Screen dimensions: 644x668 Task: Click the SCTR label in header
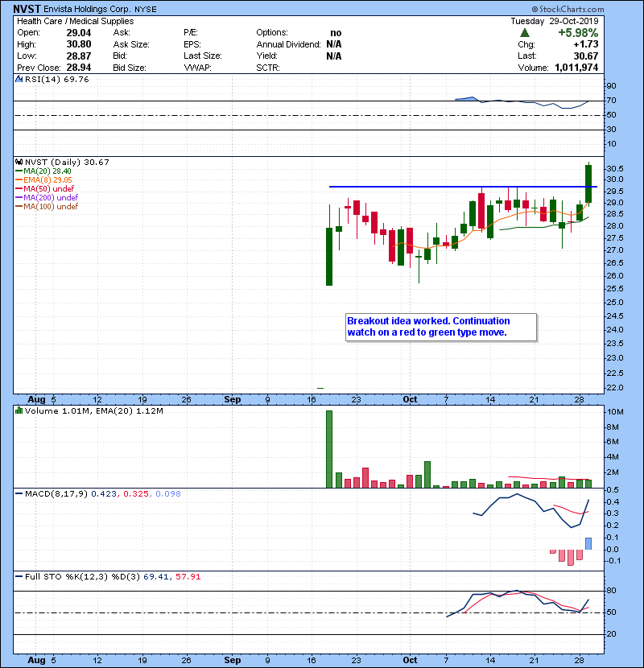click(268, 68)
